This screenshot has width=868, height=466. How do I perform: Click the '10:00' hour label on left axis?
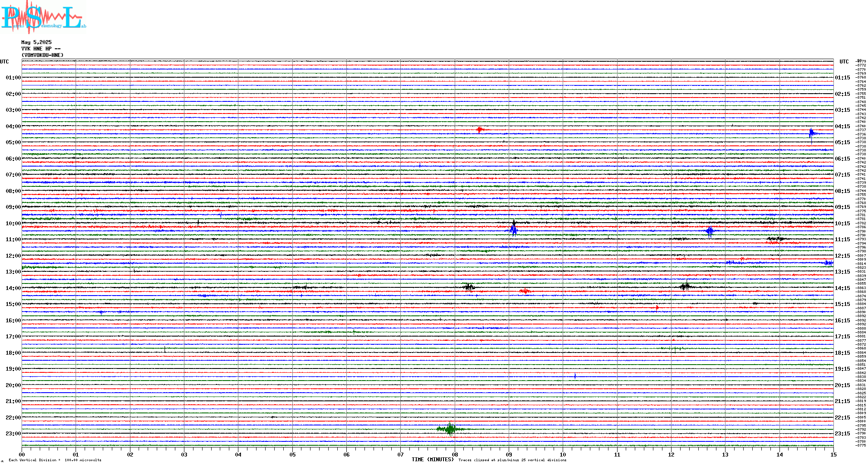13,224
